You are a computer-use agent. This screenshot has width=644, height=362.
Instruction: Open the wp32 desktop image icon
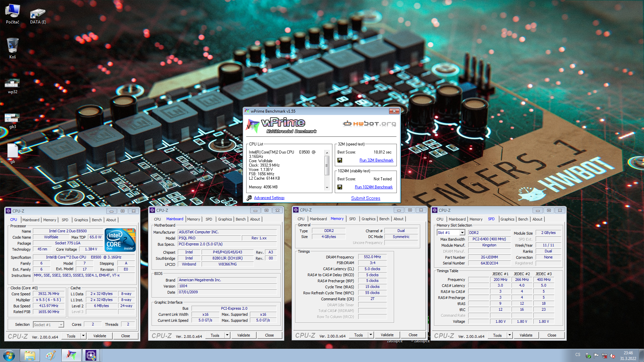click(x=12, y=86)
